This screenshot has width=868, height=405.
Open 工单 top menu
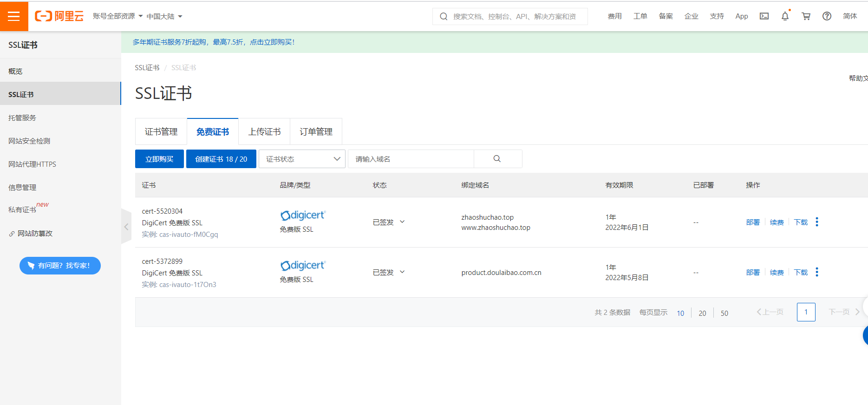[x=640, y=16]
